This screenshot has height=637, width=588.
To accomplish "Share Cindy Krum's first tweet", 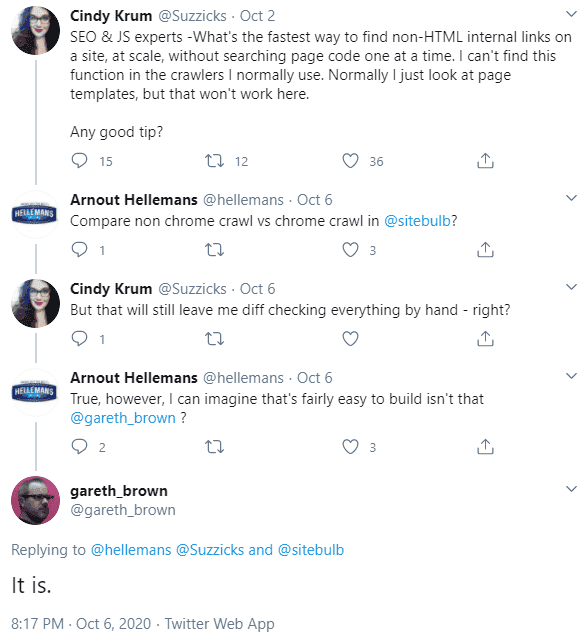I will point(485,160).
